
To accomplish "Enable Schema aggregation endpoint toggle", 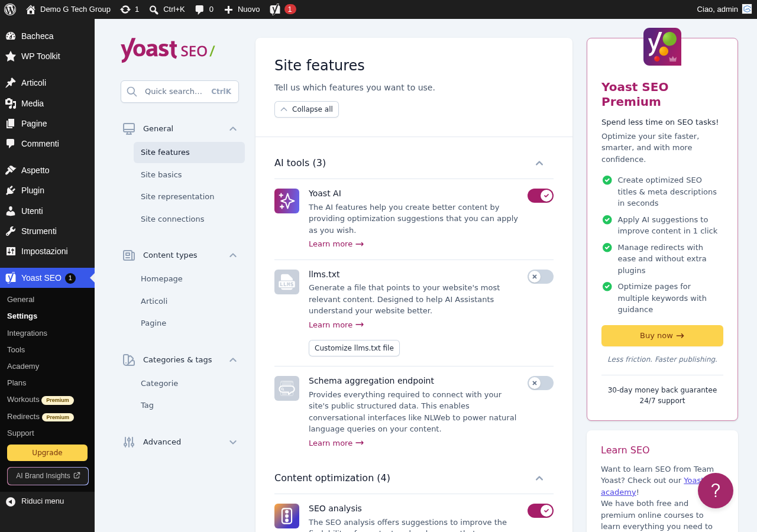I will tap(541, 383).
